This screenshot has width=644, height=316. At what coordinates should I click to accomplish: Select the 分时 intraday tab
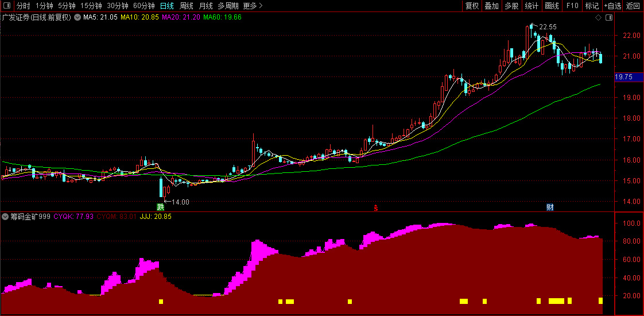pyautogui.click(x=24, y=6)
